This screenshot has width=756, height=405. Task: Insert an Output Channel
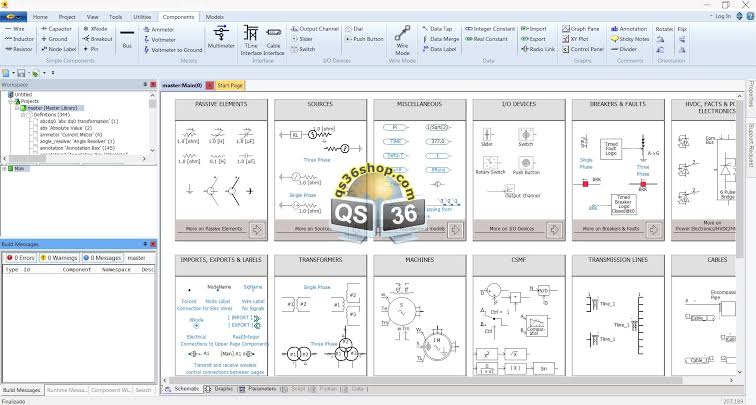315,29
